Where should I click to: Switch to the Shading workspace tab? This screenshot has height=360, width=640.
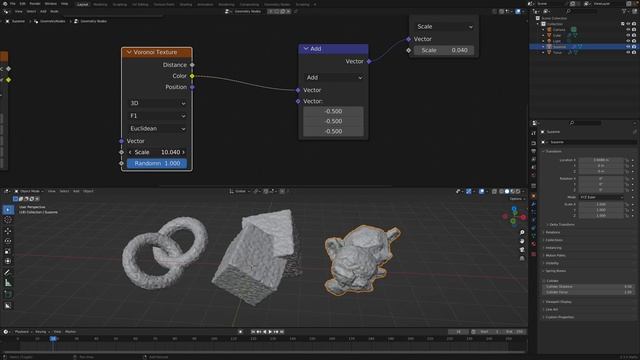(186, 4)
